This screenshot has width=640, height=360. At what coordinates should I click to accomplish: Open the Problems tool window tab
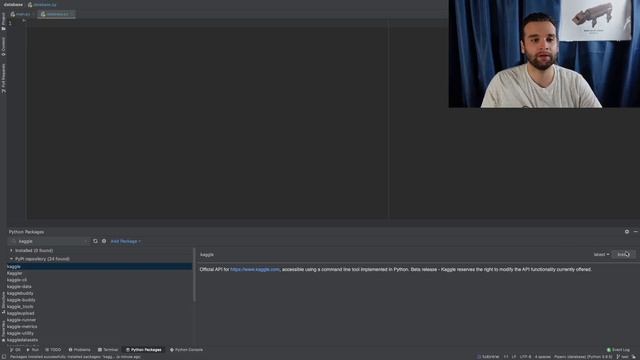(x=80, y=350)
